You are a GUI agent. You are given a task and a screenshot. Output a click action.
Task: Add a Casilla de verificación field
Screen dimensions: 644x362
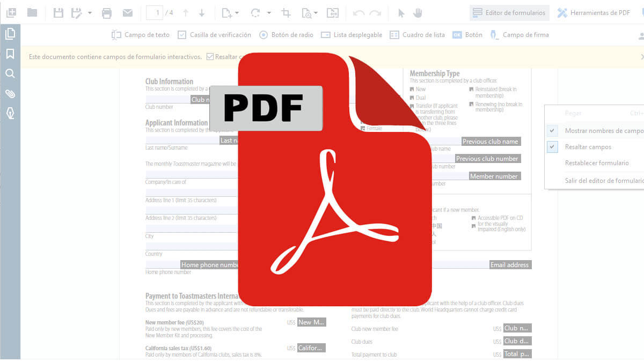tap(215, 35)
